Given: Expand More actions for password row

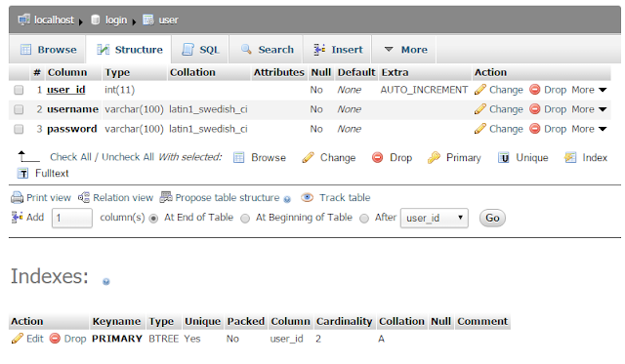Looking at the screenshot, I should [589, 129].
